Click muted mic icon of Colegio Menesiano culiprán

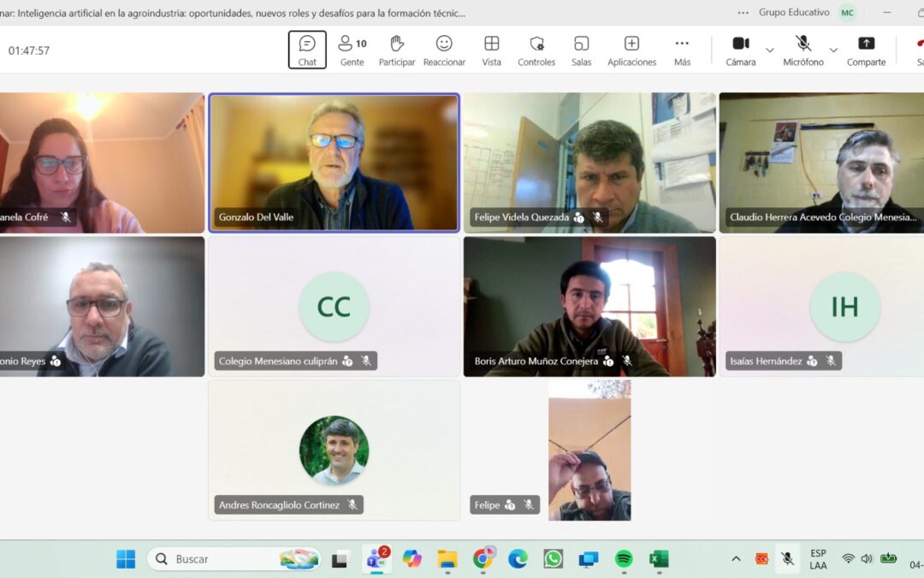pos(366,361)
